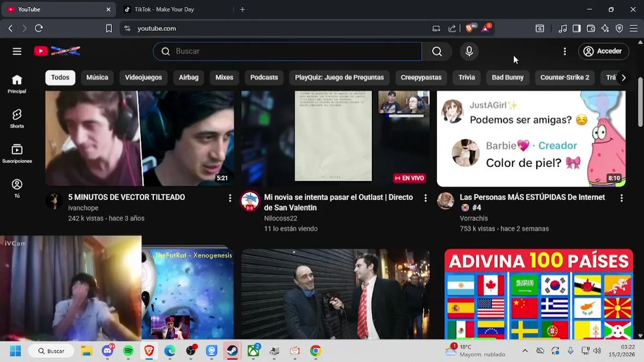Open 5 MINUTOS DE VECTOR TILTEADO title
The width and height of the screenshot is (644, 362).
click(127, 198)
